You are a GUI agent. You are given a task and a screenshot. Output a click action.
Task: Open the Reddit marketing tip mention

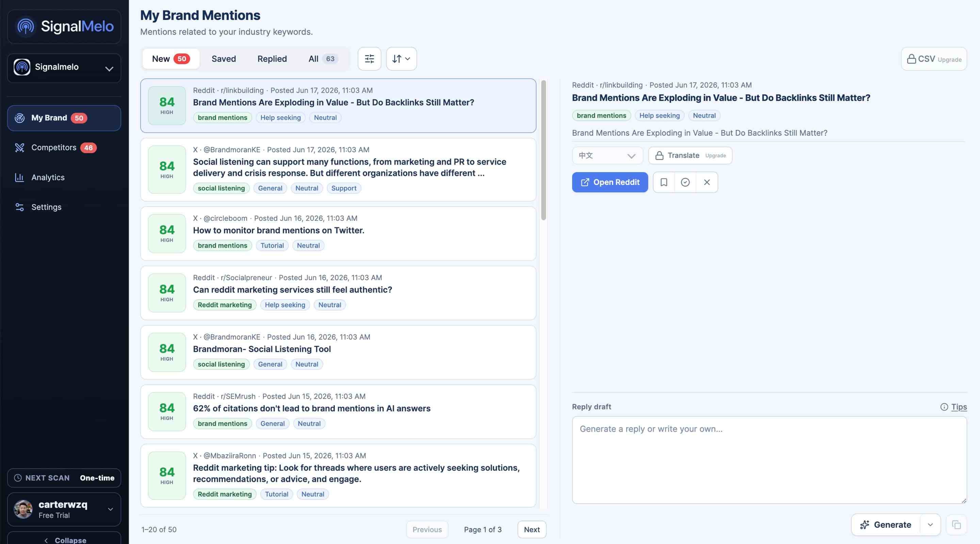coord(338,476)
